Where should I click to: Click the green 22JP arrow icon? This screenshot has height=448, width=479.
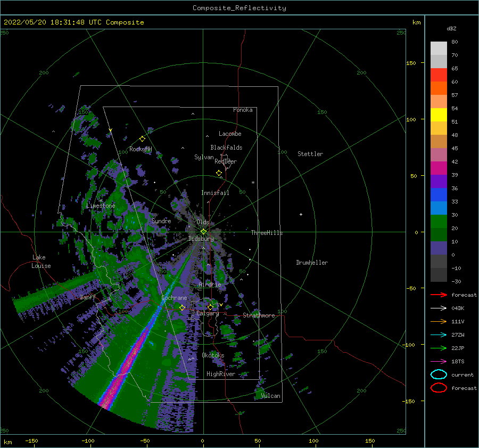(x=439, y=348)
